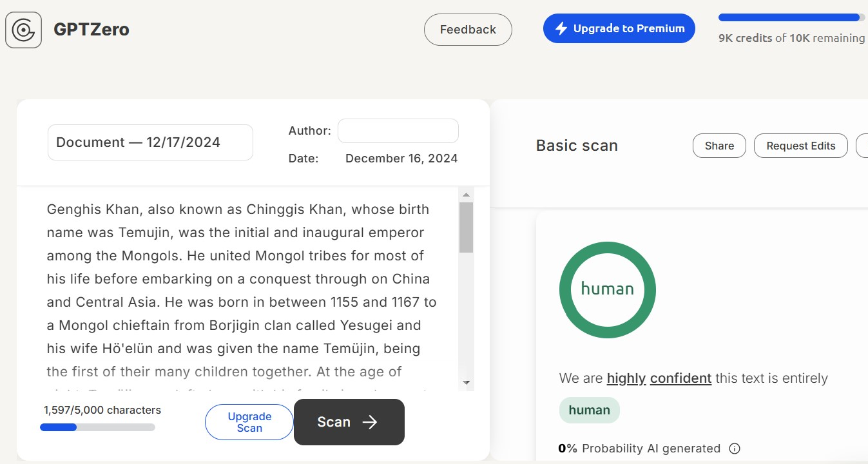The height and width of the screenshot is (464, 868).
Task: Click the 0% Probability AI generated text
Action: [639, 449]
